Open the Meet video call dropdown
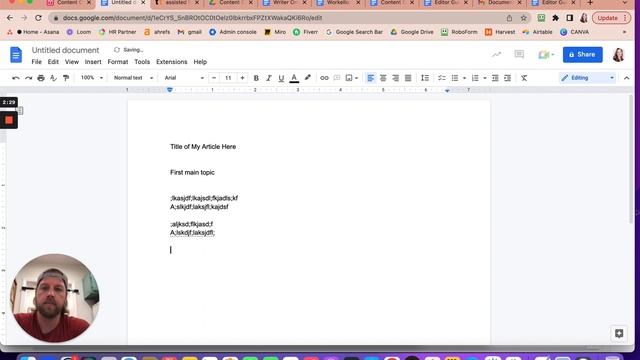 (x=546, y=55)
